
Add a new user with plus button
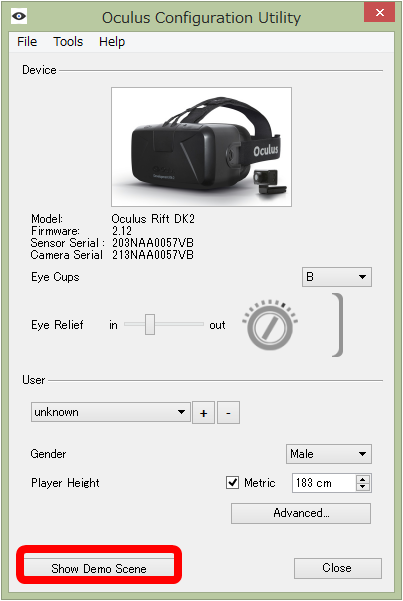[203, 413]
